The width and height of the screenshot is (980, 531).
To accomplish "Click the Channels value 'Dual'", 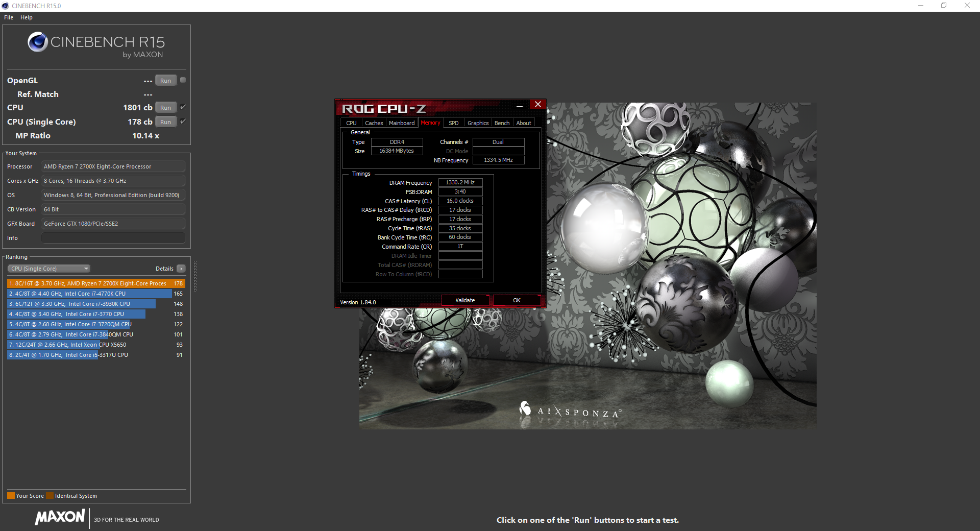I will pos(498,142).
